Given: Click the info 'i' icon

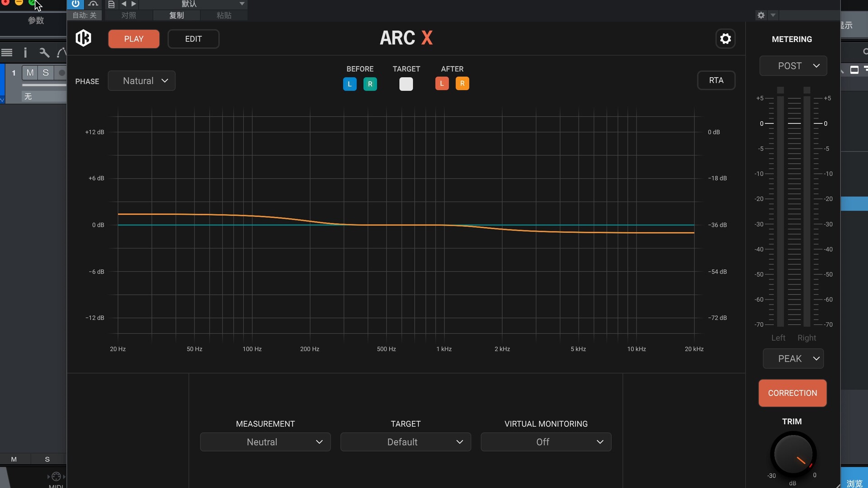Looking at the screenshot, I should click(25, 53).
